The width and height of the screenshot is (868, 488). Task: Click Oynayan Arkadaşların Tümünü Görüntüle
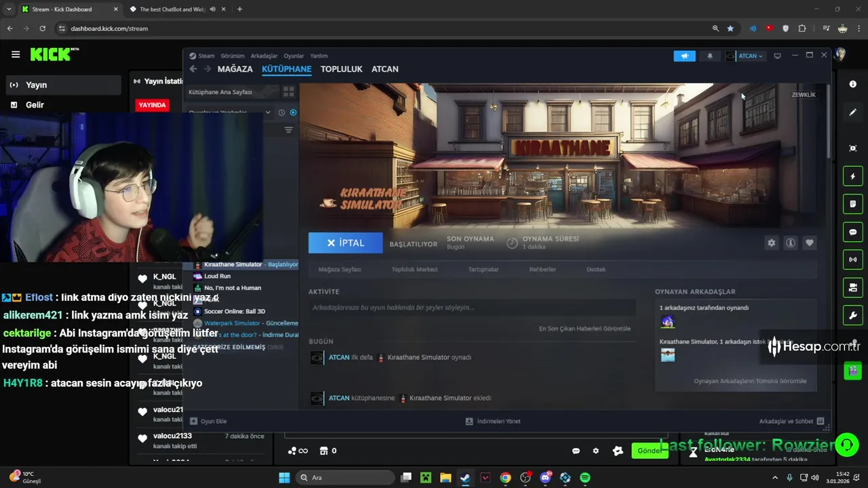pos(750,381)
